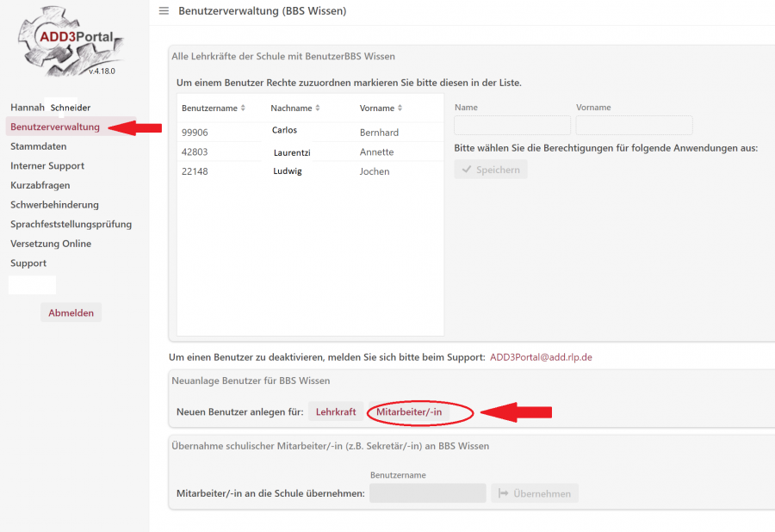
Task: Navigate to Versetzung Online
Action: tap(51, 244)
